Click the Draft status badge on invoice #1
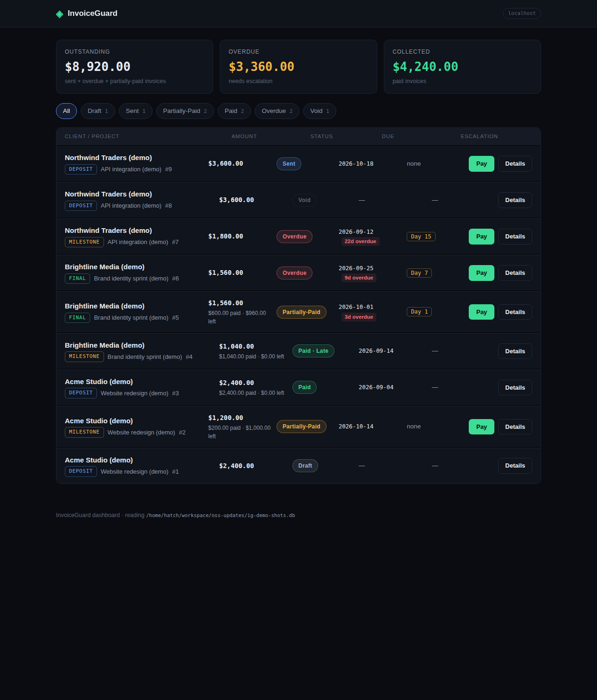Image resolution: width=597 pixels, height=700 pixels. click(305, 466)
